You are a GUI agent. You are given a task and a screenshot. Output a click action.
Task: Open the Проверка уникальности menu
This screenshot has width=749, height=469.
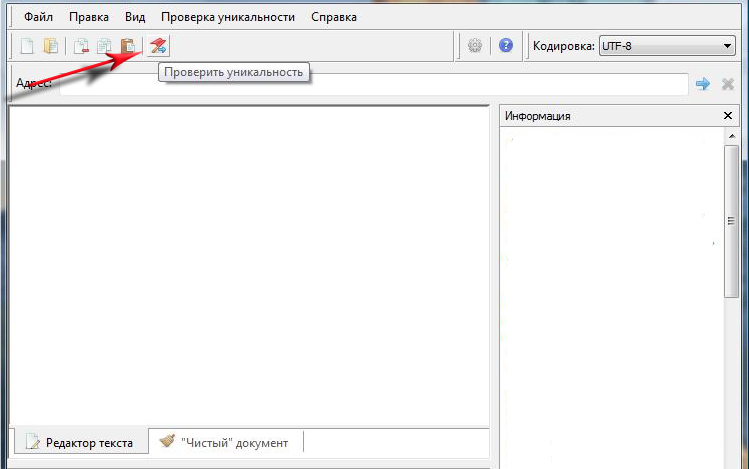[x=228, y=17]
